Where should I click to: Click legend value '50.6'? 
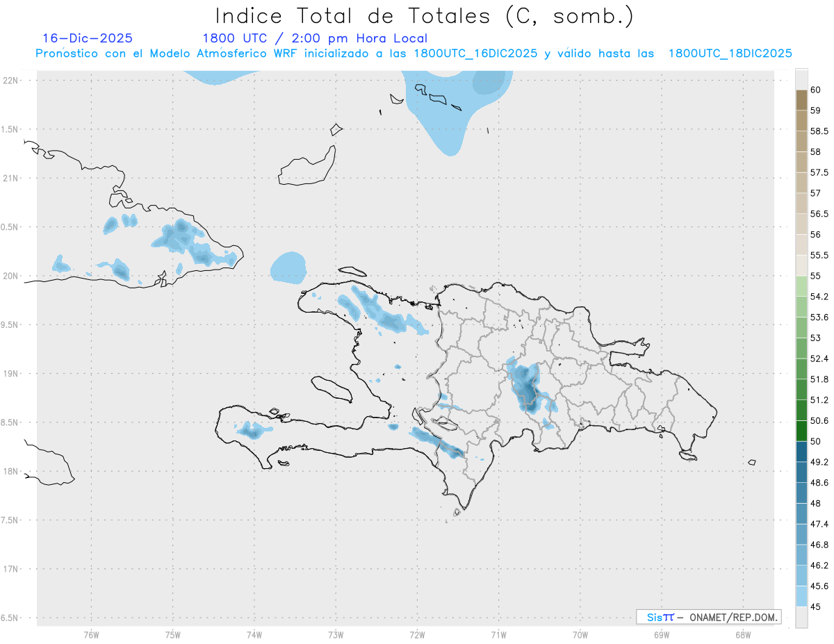click(x=819, y=420)
